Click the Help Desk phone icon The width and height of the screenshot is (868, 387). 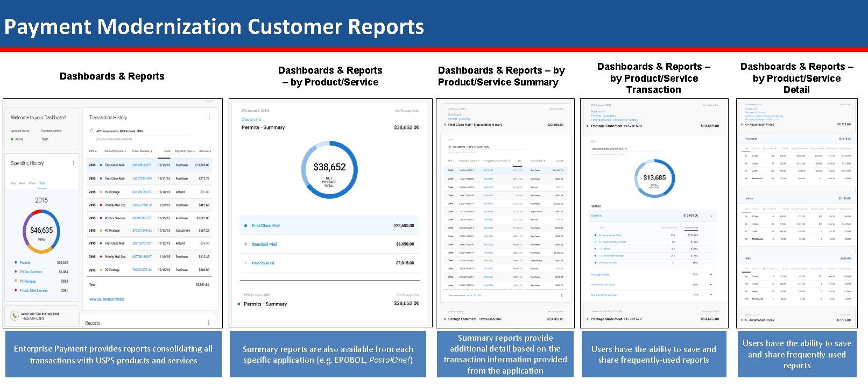(15, 316)
